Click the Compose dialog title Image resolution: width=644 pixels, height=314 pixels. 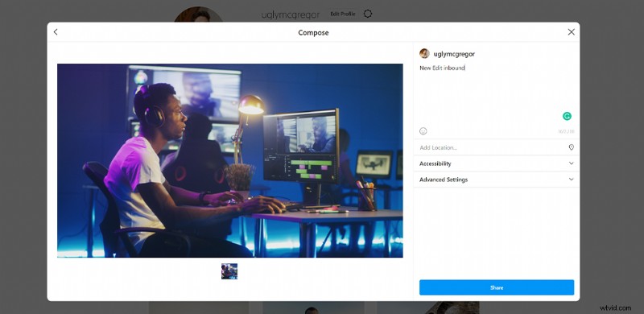(313, 32)
